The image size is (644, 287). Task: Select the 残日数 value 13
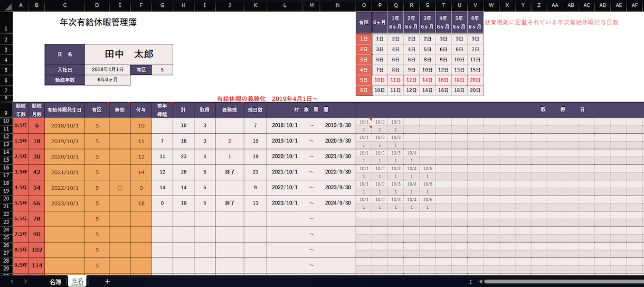click(255, 203)
